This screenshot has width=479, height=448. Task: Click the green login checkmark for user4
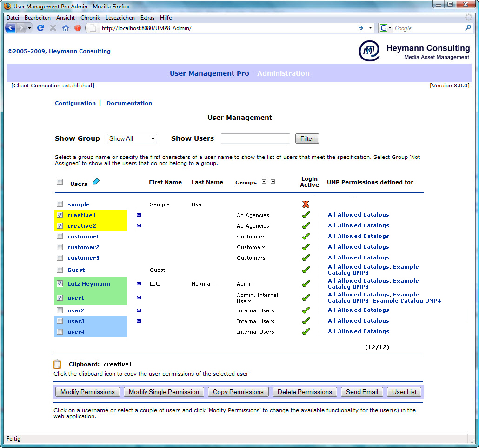[x=306, y=331]
